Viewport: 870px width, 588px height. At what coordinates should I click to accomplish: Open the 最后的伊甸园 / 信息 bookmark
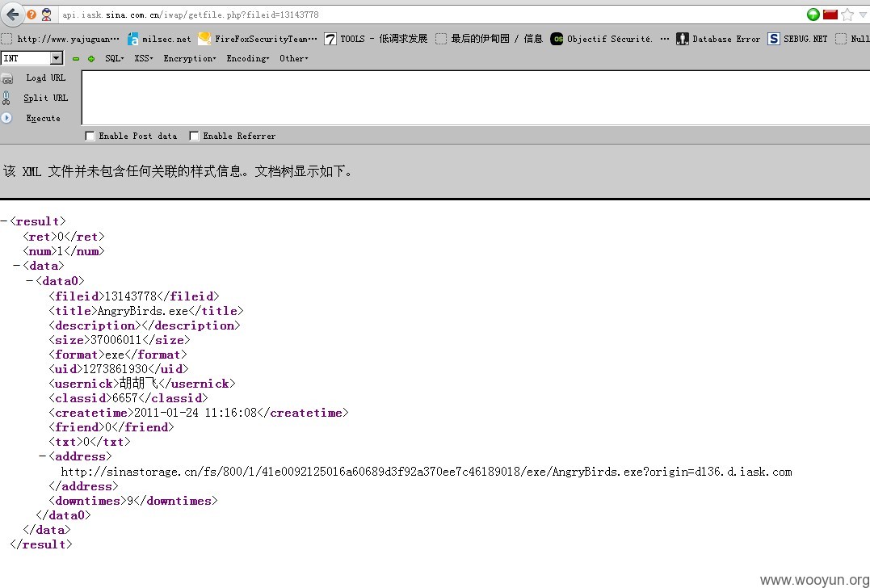pos(489,39)
